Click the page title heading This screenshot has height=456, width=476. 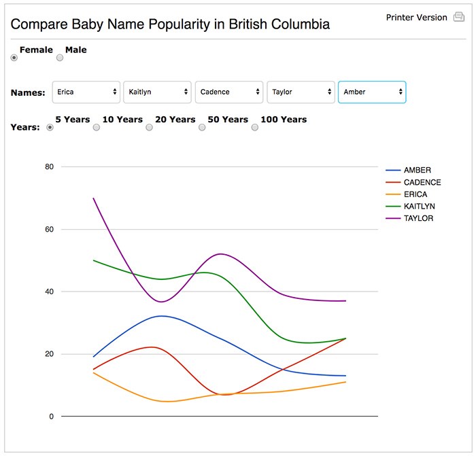coord(170,24)
